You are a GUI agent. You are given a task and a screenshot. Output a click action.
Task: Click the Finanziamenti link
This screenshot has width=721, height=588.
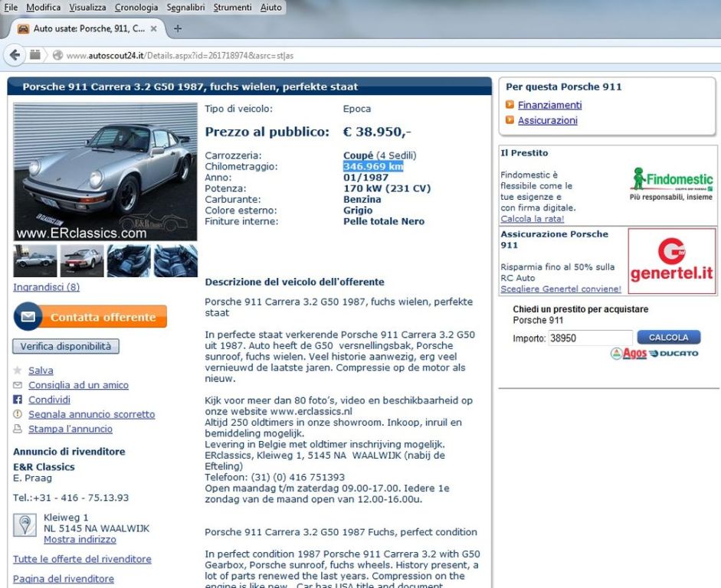click(x=549, y=105)
